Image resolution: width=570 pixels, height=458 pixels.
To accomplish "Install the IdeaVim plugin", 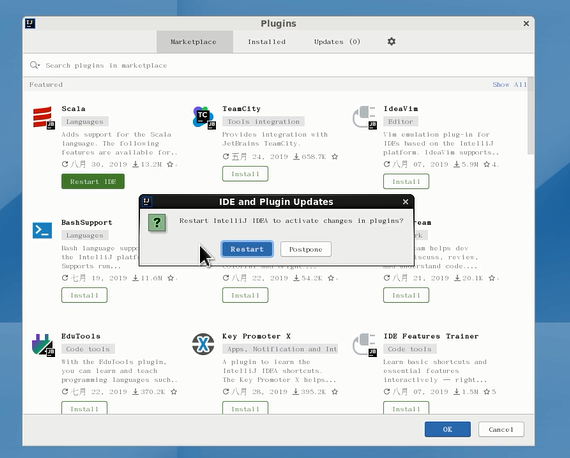I will pyautogui.click(x=406, y=181).
